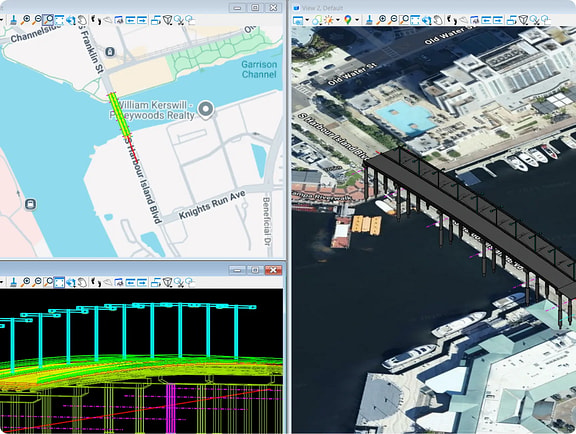Select Pan View hand in wireframe view
Image resolution: width=576 pixels, height=434 pixels.
point(82,282)
